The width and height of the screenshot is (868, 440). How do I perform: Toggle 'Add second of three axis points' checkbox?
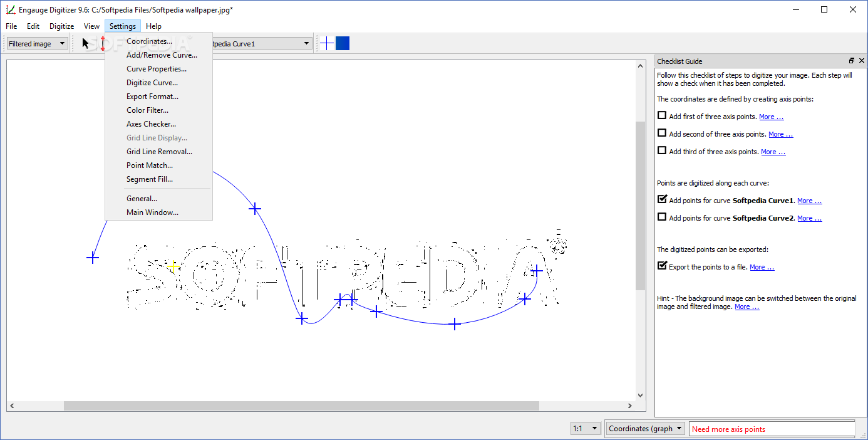662,133
